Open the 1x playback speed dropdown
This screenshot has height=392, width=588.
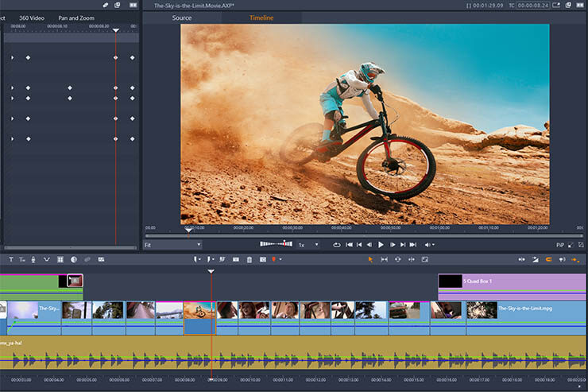click(308, 245)
